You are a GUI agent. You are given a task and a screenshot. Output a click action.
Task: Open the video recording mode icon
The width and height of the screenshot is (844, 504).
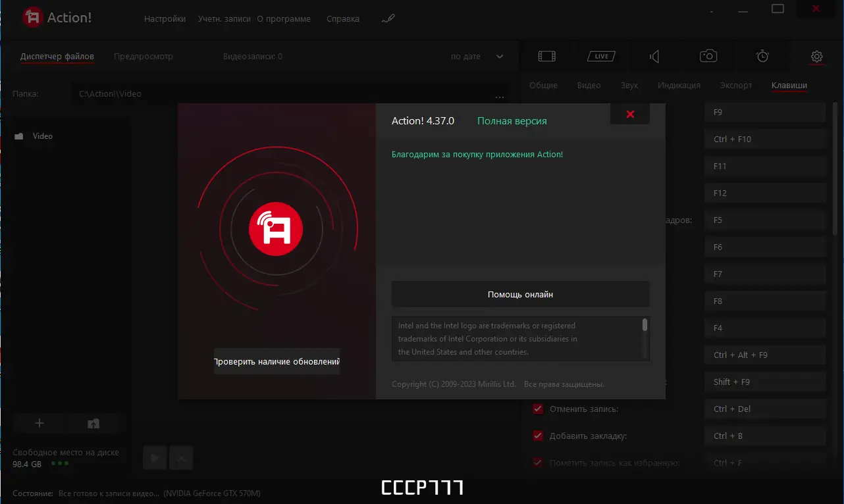click(546, 56)
